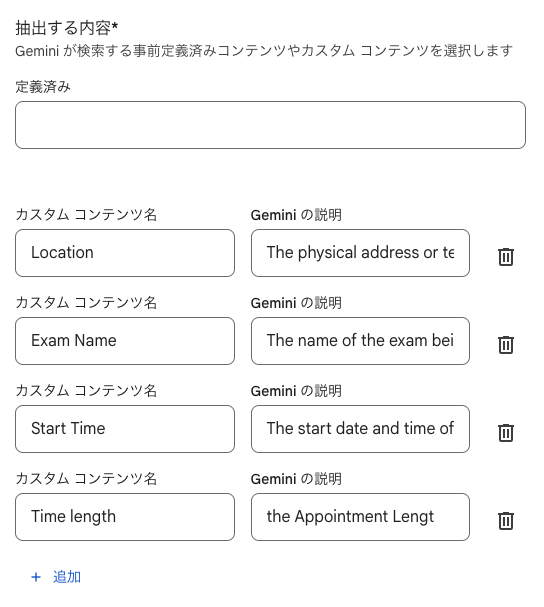Click the 定義済み label

click(43, 86)
